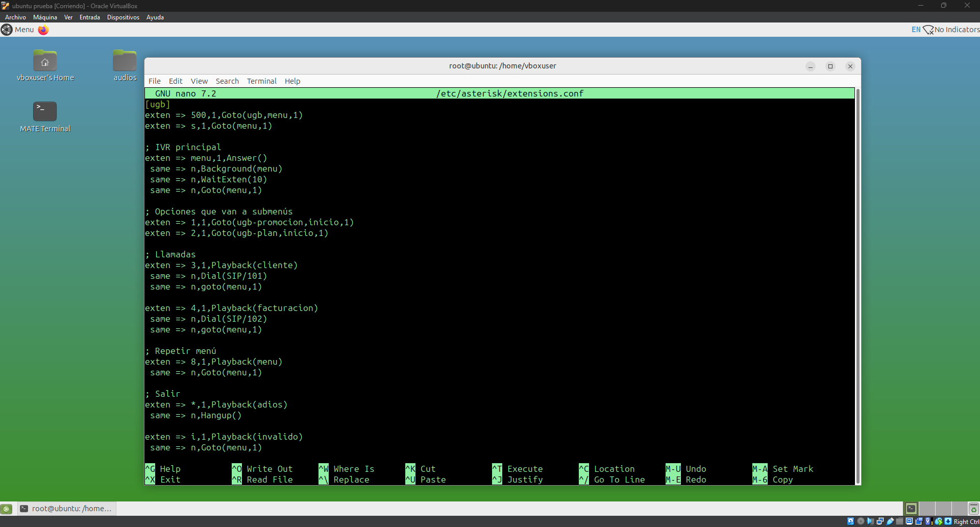The width and height of the screenshot is (980, 527).
Task: Click the VirtualBox optical disc status icon
Action: [861, 521]
